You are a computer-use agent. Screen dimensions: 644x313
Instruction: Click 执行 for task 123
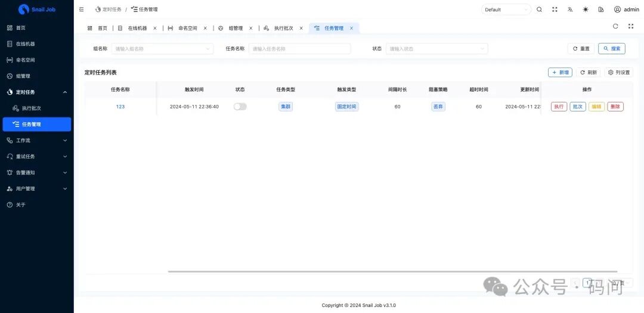pos(559,106)
